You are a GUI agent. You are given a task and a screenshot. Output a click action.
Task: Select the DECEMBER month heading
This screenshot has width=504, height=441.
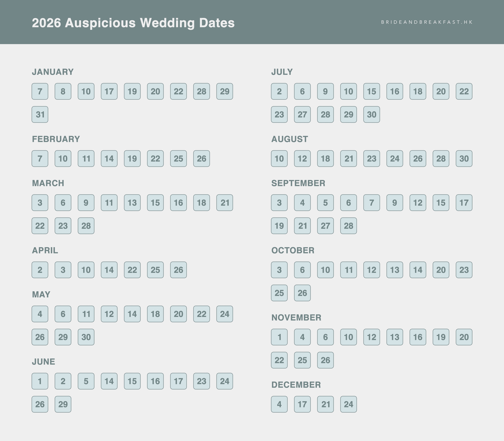tap(296, 385)
